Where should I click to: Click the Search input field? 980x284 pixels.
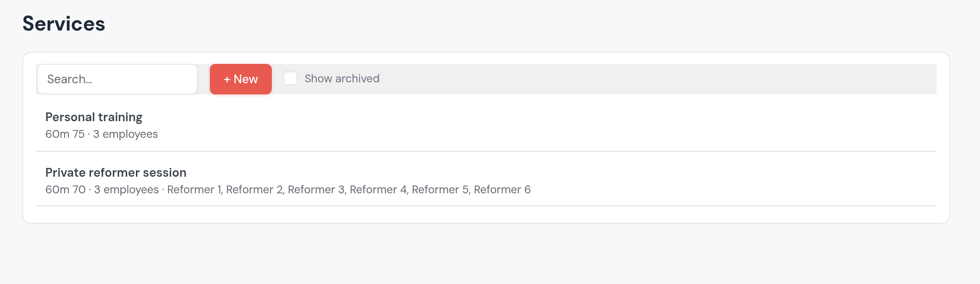(x=117, y=79)
